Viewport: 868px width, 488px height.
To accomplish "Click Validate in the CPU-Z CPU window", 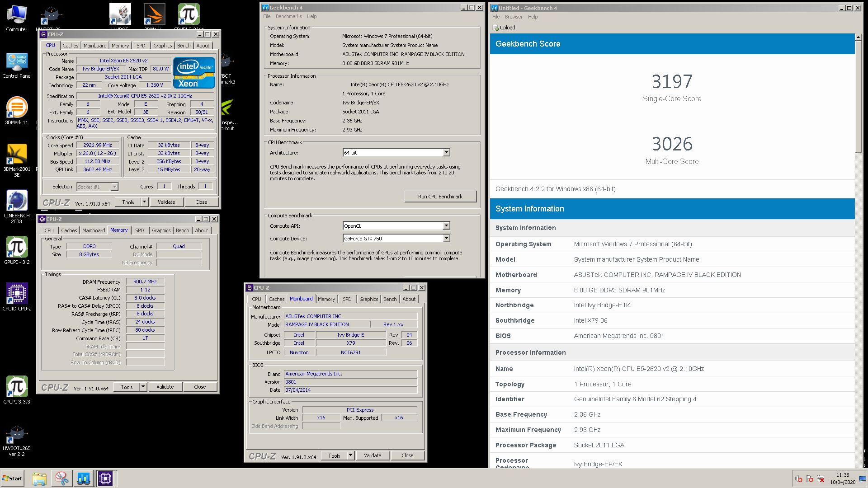I will (x=166, y=202).
